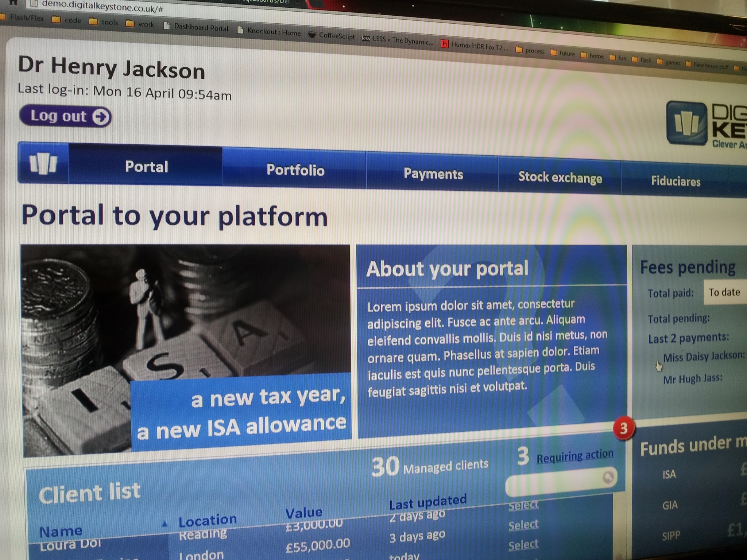This screenshot has width=747, height=560.
Task: Click the magnifier icon in client search box
Action: tap(608, 477)
